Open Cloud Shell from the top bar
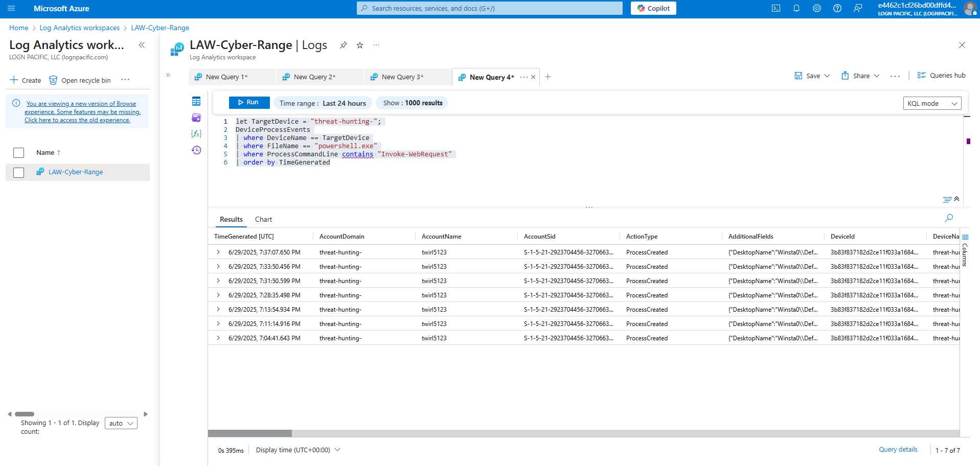The image size is (980, 466). coord(776,9)
